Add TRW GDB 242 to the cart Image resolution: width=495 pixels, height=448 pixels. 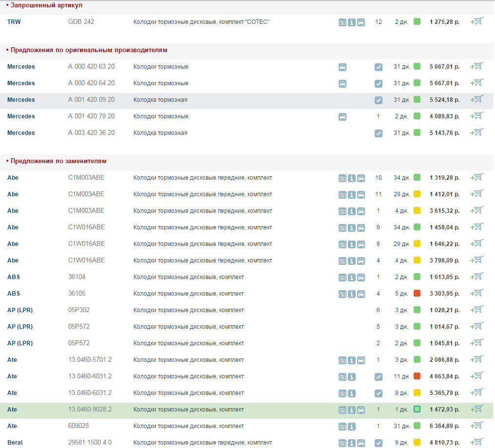[477, 21]
